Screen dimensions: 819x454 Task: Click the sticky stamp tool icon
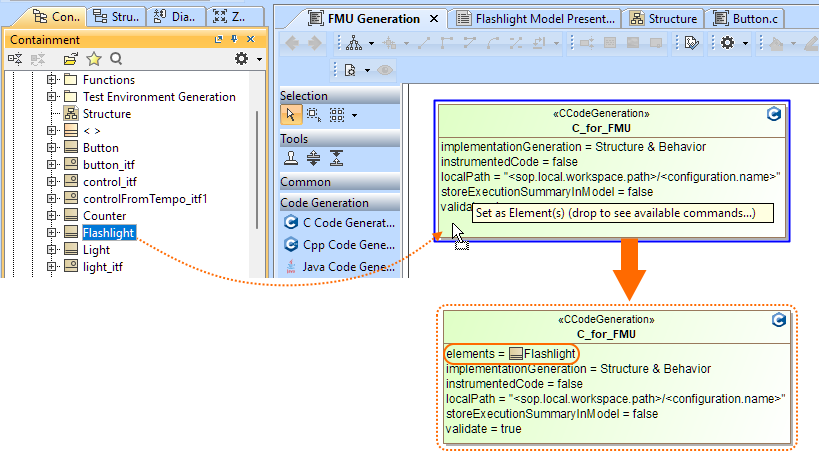(x=291, y=158)
